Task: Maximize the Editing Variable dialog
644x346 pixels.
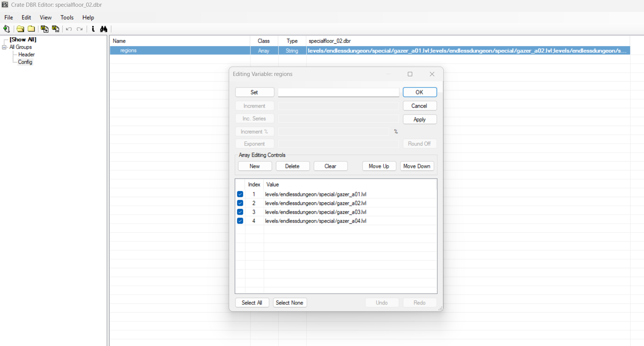Action: click(x=410, y=74)
